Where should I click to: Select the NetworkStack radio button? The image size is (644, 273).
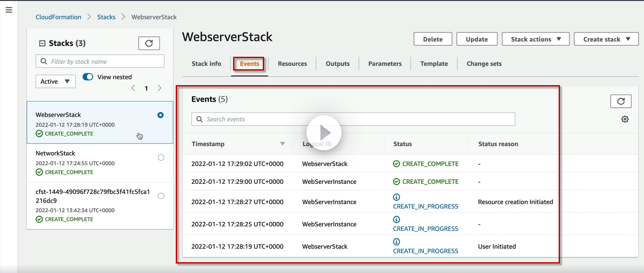point(161,157)
